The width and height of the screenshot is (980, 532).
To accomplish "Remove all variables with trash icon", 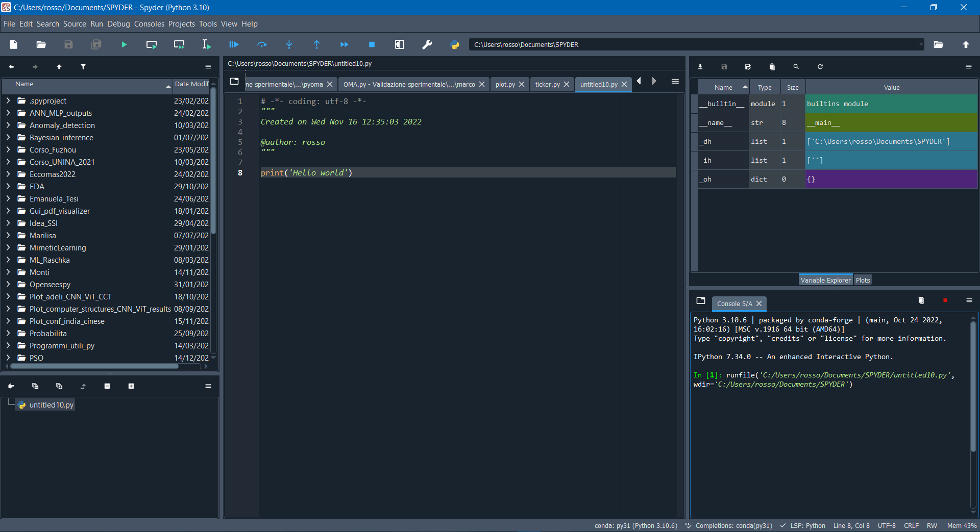I will [772, 67].
